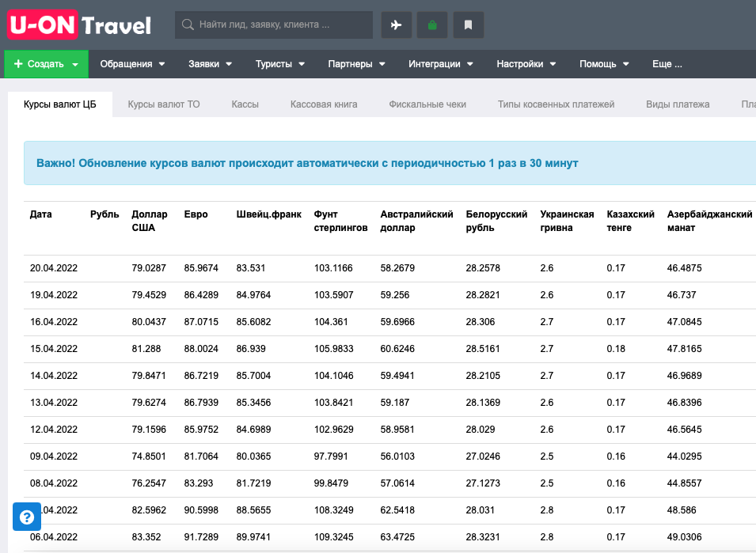Screen dimensions: 756x553
Task: Expand the Заявки menu
Action: pyautogui.click(x=210, y=64)
